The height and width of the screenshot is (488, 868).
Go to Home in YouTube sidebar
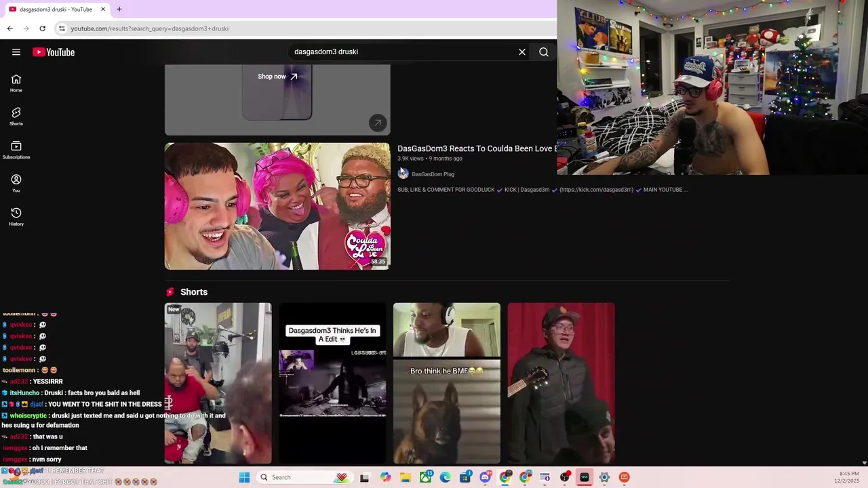16,83
